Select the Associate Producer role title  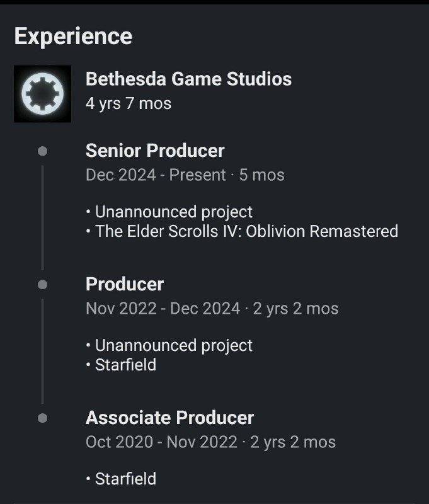(x=169, y=418)
